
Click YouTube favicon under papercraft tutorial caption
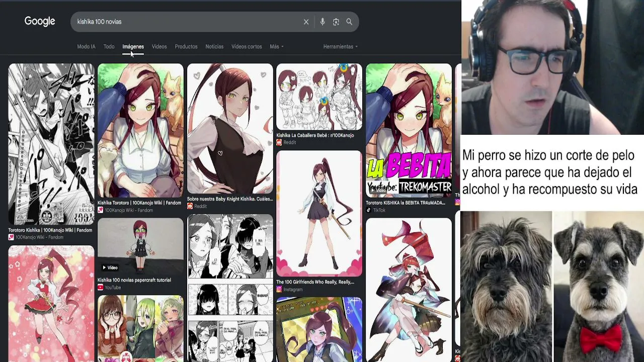100,288
